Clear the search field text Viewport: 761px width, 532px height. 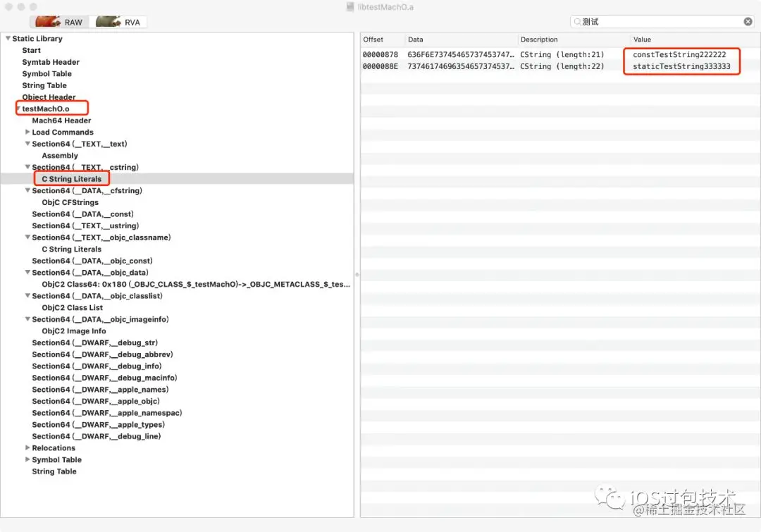tap(748, 21)
